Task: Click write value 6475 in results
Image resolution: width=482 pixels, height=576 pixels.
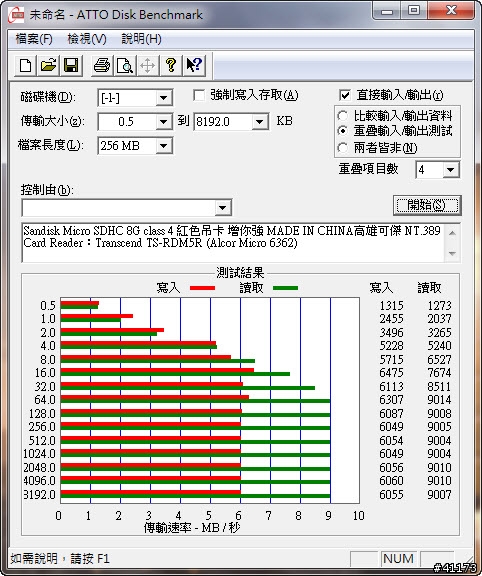Action: pos(391,373)
